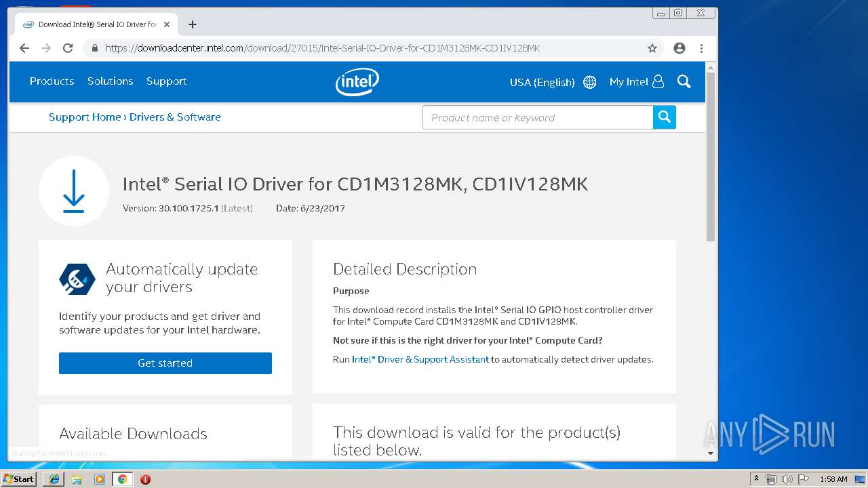Open the Intel Driver & Support Assistant link
Viewport: 868px width, 488px height.
[x=420, y=359]
